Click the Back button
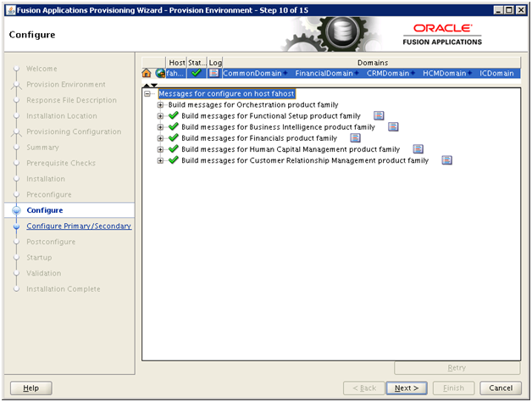Screen dimensions: 532x402 (364, 388)
